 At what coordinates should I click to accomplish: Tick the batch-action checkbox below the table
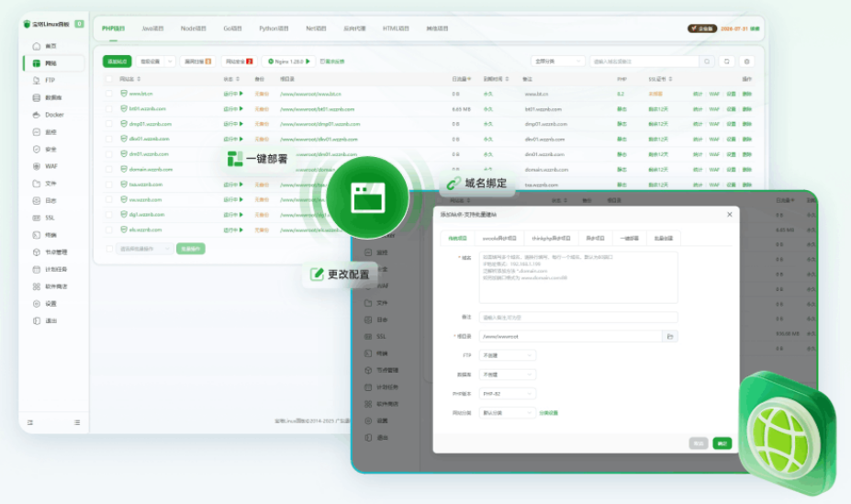point(109,249)
